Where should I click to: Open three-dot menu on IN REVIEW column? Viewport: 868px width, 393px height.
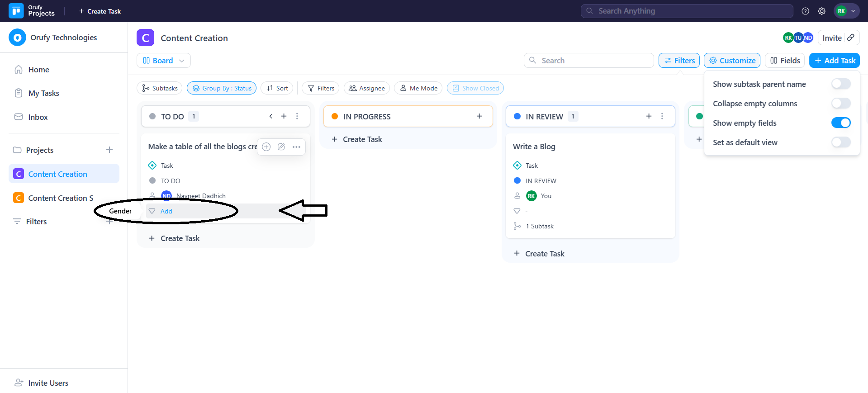[662, 116]
